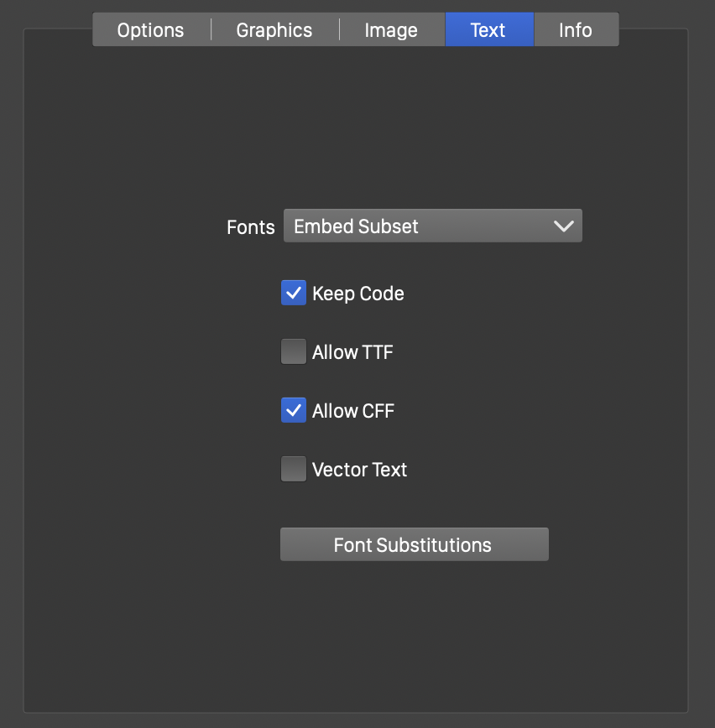
Task: Click the active Text tab
Action: (x=488, y=30)
